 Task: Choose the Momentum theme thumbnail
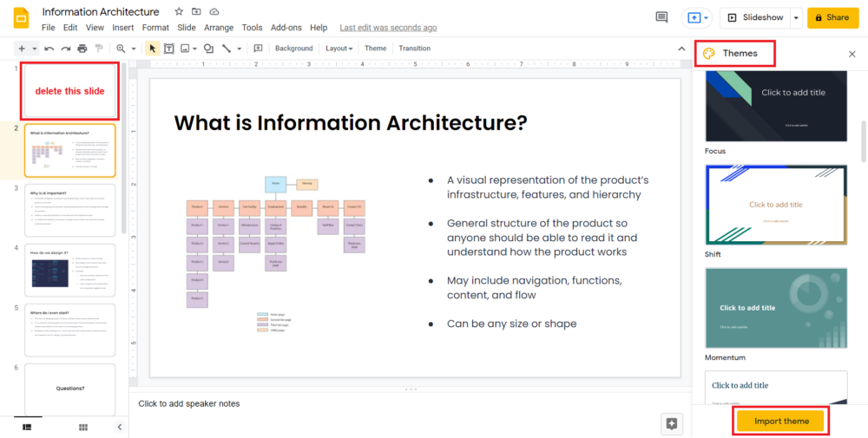776,308
